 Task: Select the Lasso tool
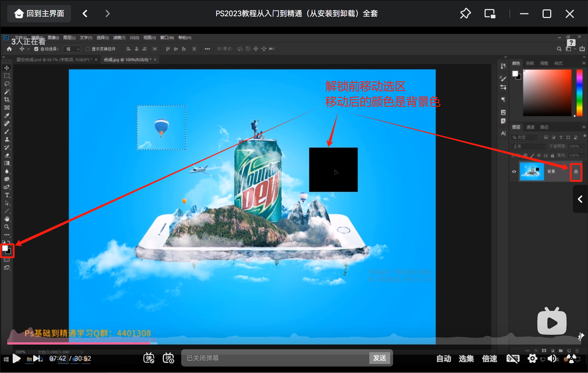7,84
